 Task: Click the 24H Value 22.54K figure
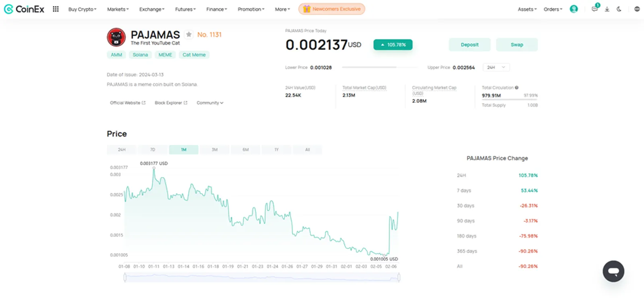pyautogui.click(x=293, y=95)
